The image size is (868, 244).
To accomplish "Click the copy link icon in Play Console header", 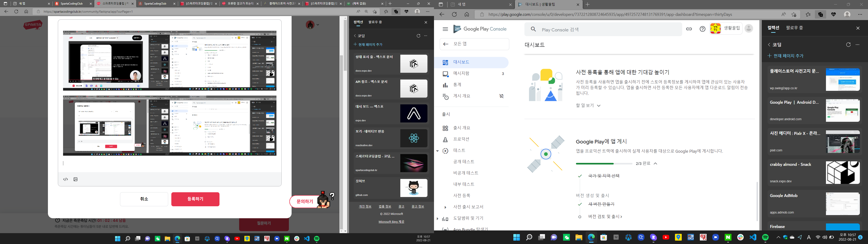I will [689, 29].
